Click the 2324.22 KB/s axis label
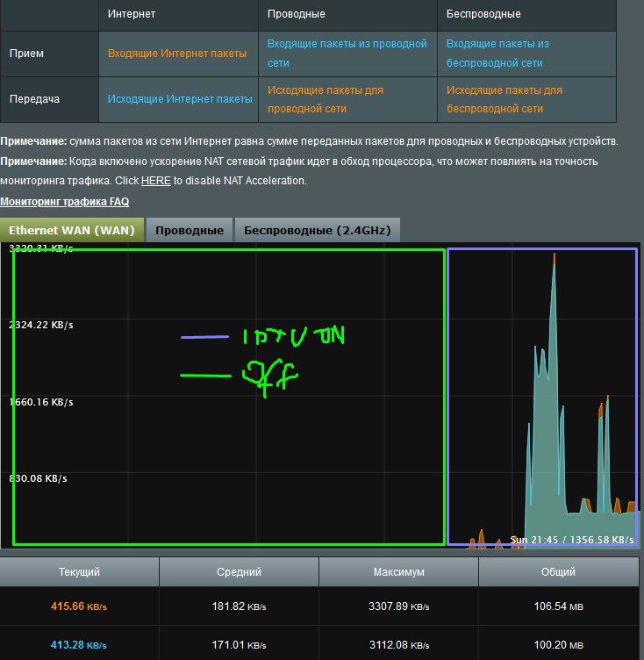 [x=41, y=325]
